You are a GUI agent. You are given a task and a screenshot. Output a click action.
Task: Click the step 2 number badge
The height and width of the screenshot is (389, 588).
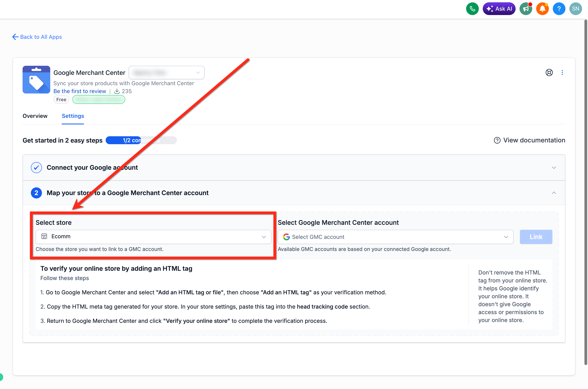click(x=36, y=193)
